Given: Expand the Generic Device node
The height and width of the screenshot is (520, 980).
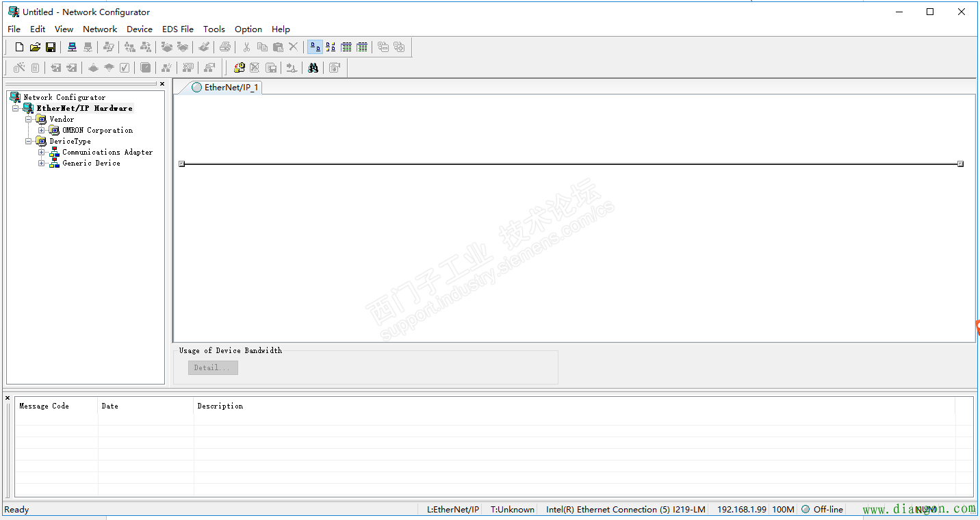Looking at the screenshot, I should tap(42, 164).
